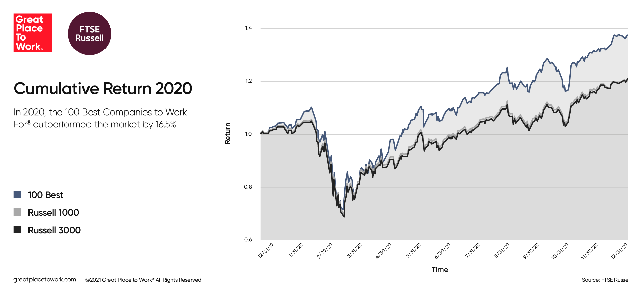Click the 100 Best legend label
The image size is (644, 295).
pos(46,195)
